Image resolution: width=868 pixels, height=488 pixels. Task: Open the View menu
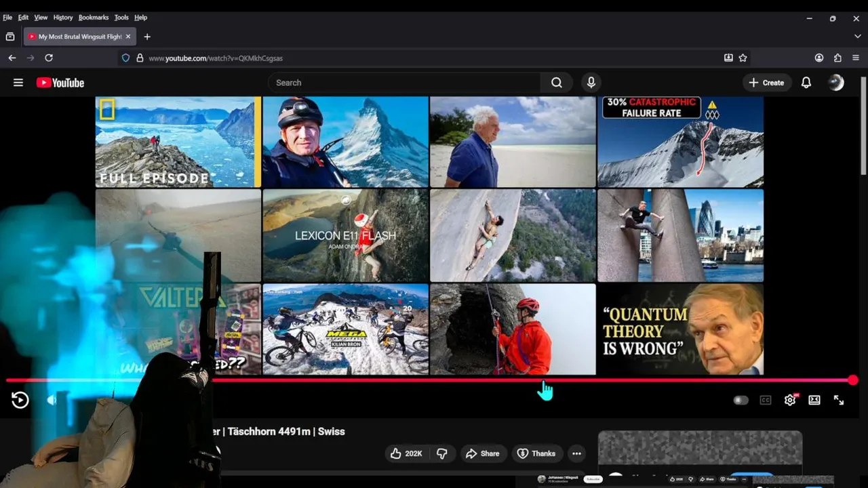click(41, 18)
